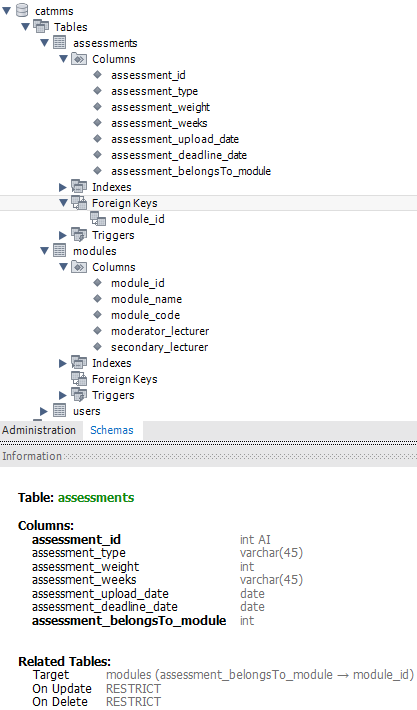The width and height of the screenshot is (417, 710).
Task: Click 'int AI' type value
Action: pos(255,539)
